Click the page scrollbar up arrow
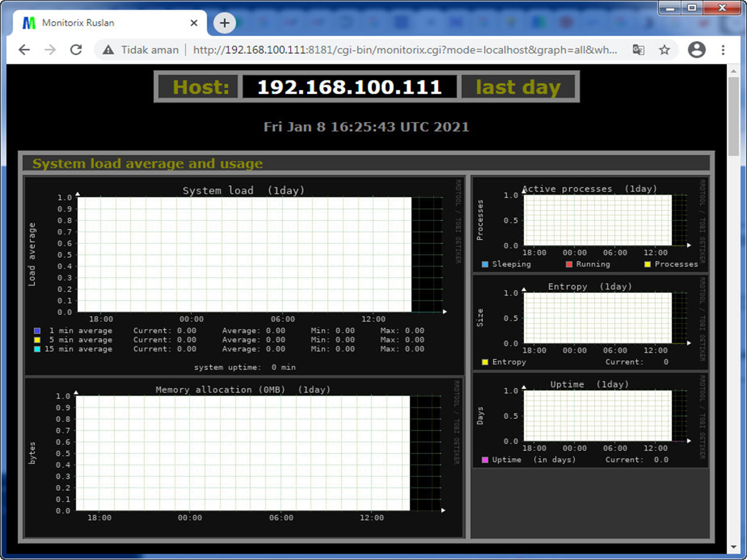The height and width of the screenshot is (560, 747). [734, 71]
